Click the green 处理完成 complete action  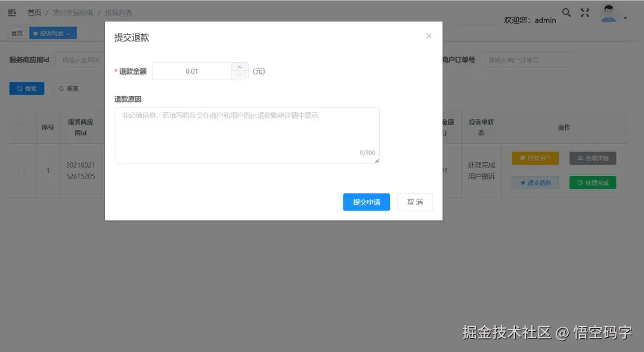[592, 183]
